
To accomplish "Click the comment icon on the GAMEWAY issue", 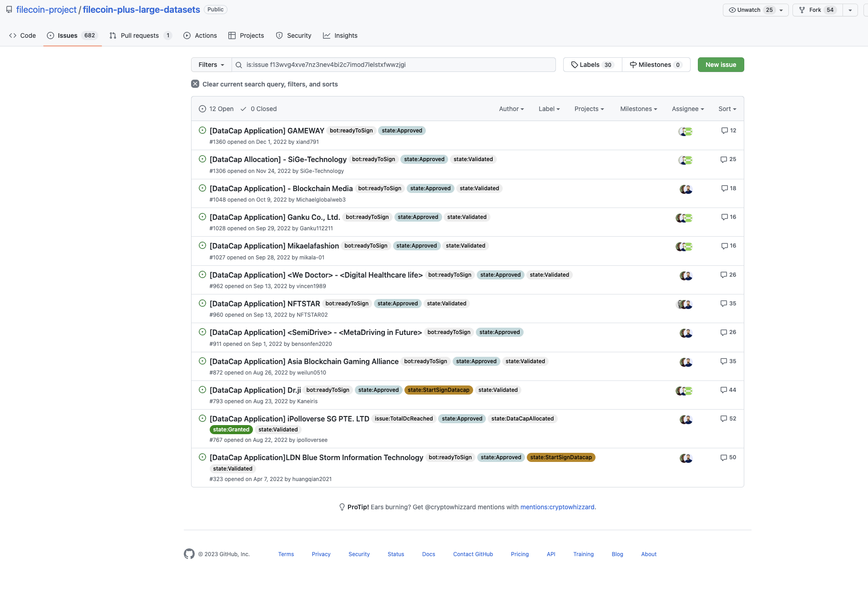I will coord(724,131).
